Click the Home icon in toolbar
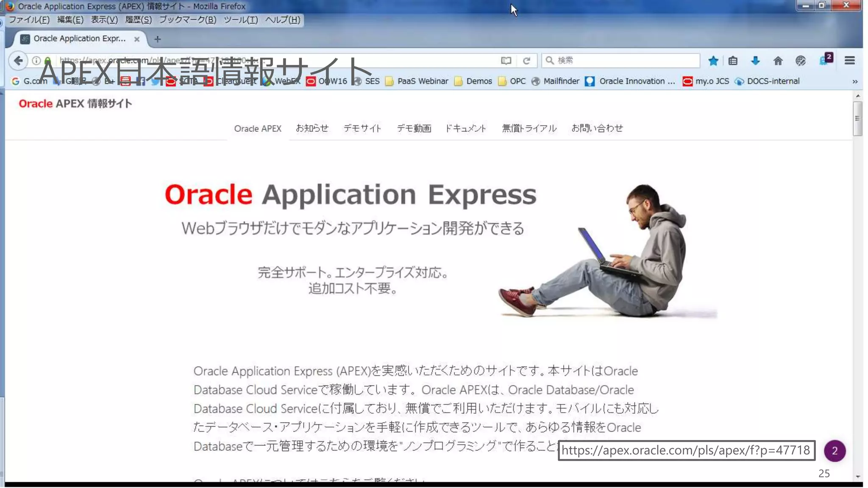 point(778,61)
